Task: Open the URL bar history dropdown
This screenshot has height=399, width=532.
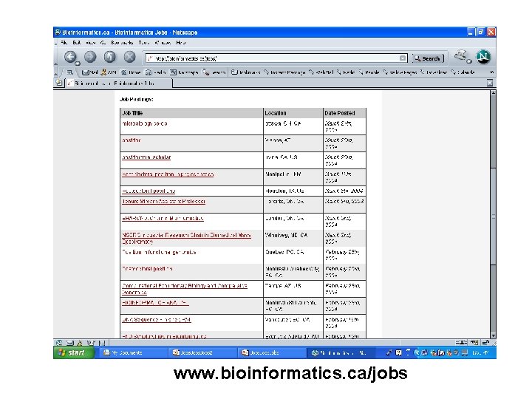Action: tap(403, 58)
